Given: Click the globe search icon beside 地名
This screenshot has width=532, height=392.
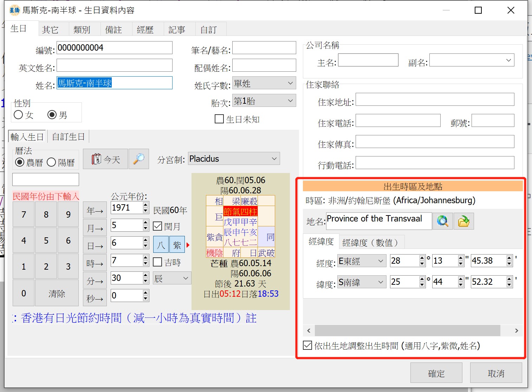Looking at the screenshot, I should click(442, 221).
